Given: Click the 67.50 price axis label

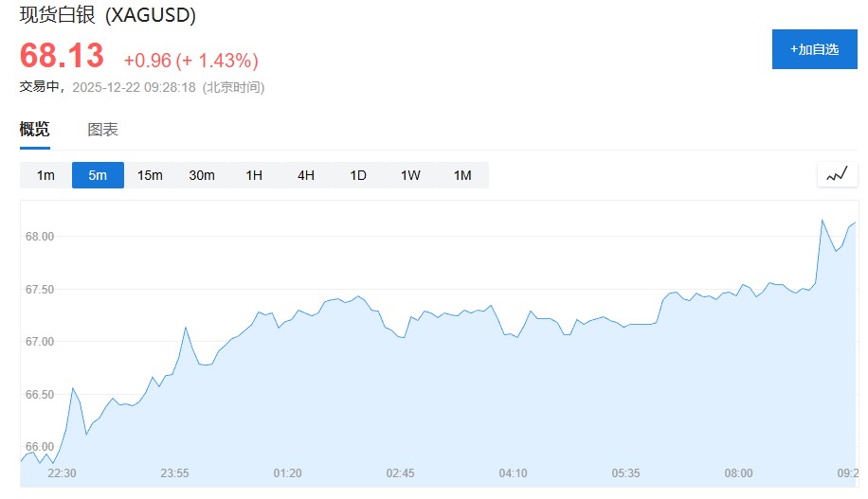Looking at the screenshot, I should point(39,289).
